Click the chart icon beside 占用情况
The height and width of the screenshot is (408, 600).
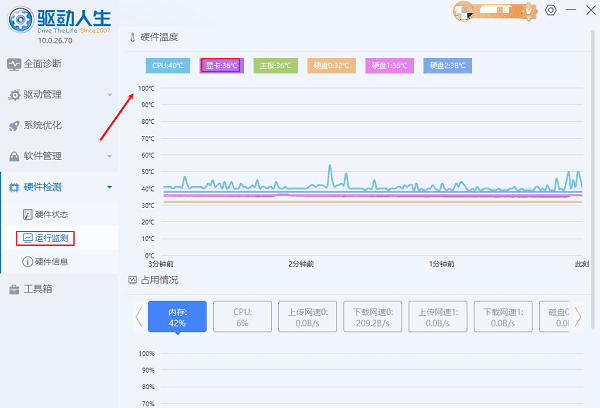[x=132, y=280]
